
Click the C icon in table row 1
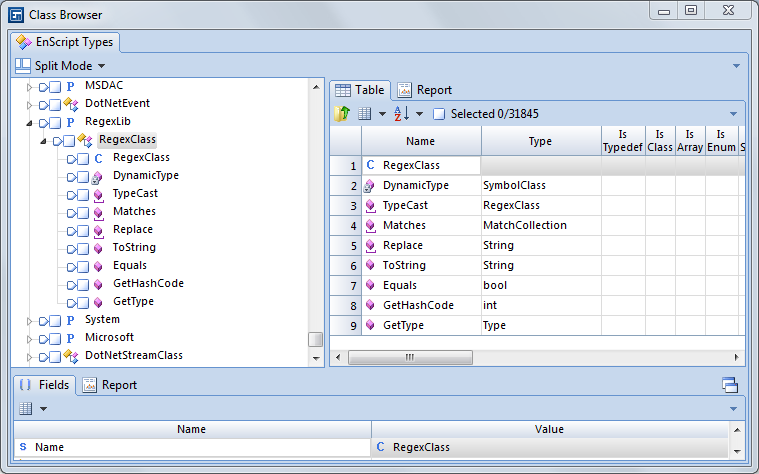[x=370, y=165]
